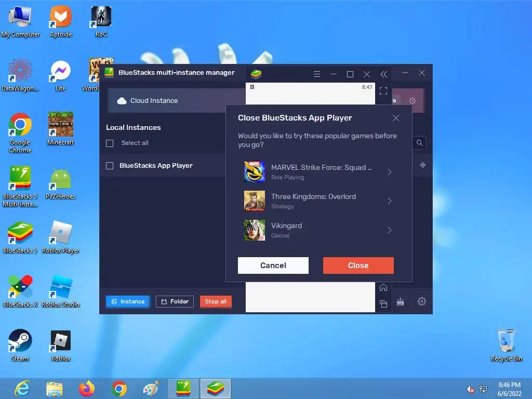Toggle BlueStacks fullscreen mode icon
This screenshot has height=399, width=532.
(383, 91)
